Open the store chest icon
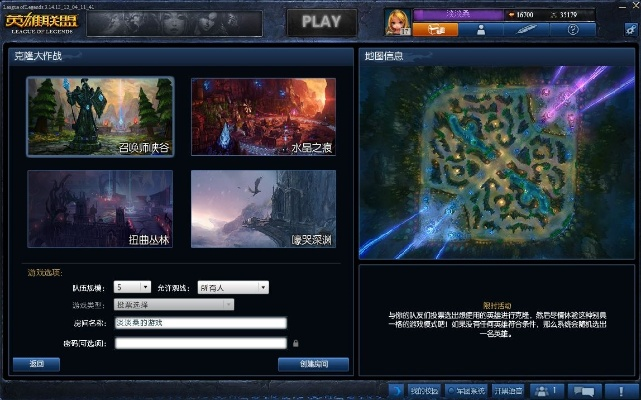 435,30
